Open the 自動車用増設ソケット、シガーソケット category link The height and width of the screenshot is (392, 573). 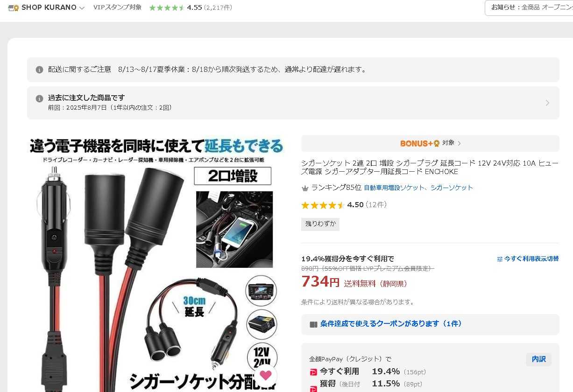(418, 188)
